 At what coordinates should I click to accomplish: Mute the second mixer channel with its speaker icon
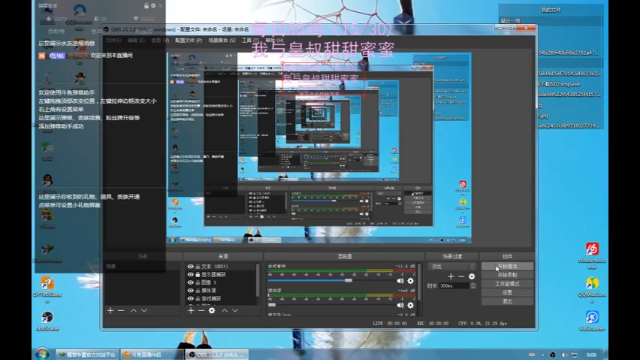[400, 305]
